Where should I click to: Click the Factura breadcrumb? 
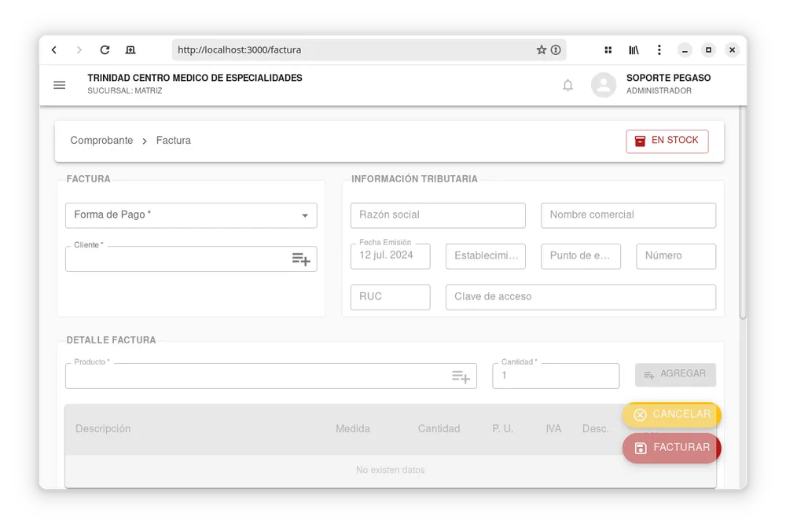pyautogui.click(x=174, y=140)
